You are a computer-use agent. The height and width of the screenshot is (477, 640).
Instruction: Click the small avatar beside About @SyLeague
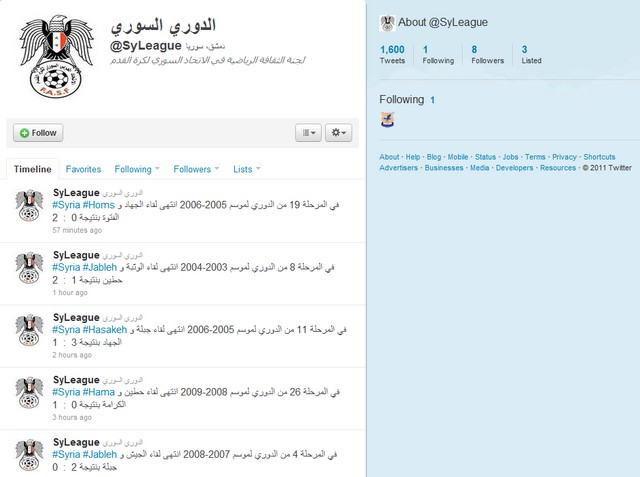(x=387, y=23)
